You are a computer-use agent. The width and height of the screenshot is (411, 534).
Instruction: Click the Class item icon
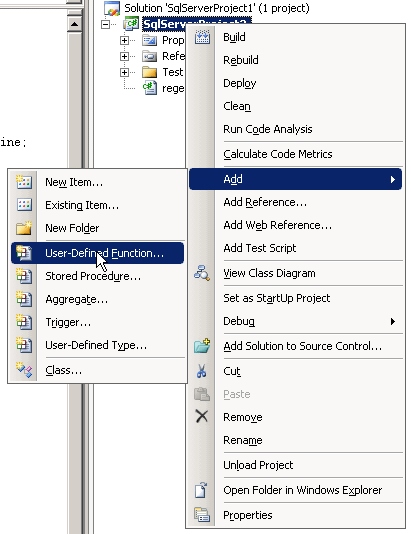pyautogui.click(x=24, y=370)
